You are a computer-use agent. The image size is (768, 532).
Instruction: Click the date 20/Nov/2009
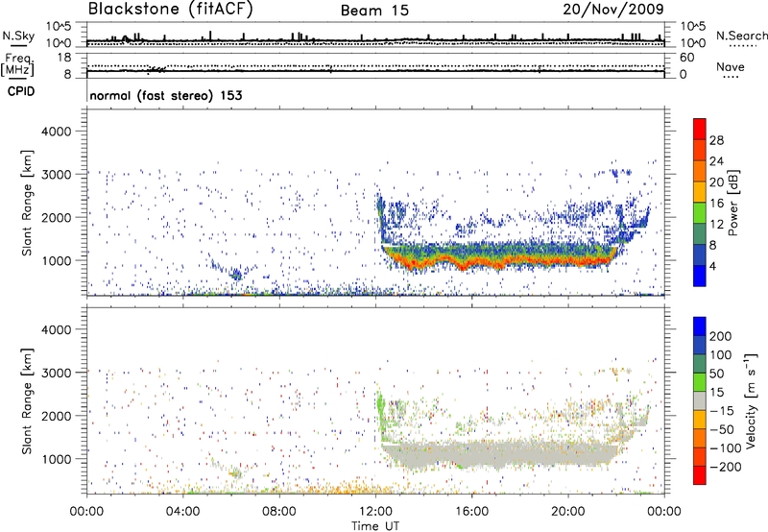pyautogui.click(x=612, y=9)
